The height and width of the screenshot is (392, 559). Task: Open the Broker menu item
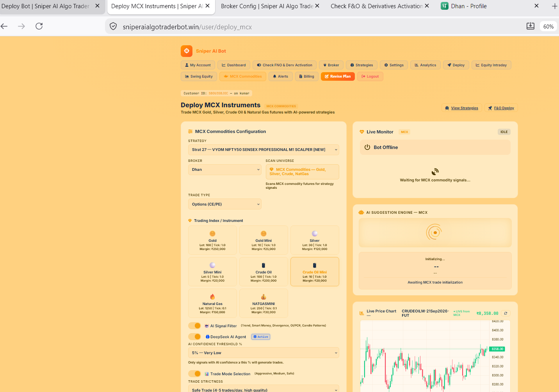click(x=331, y=65)
